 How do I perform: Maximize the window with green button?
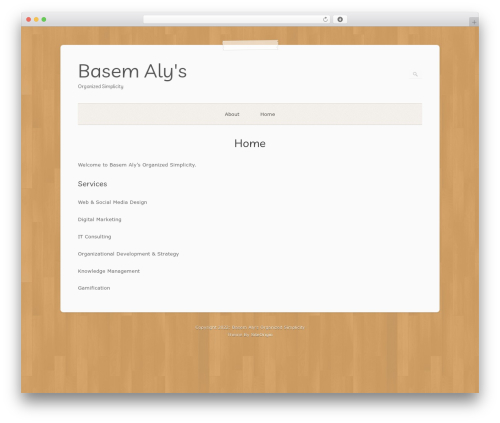point(44,20)
